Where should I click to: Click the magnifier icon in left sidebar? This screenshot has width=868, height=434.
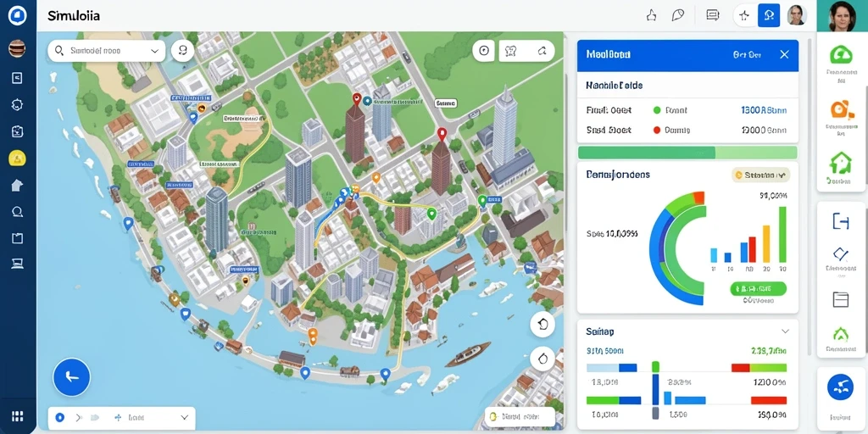click(17, 211)
